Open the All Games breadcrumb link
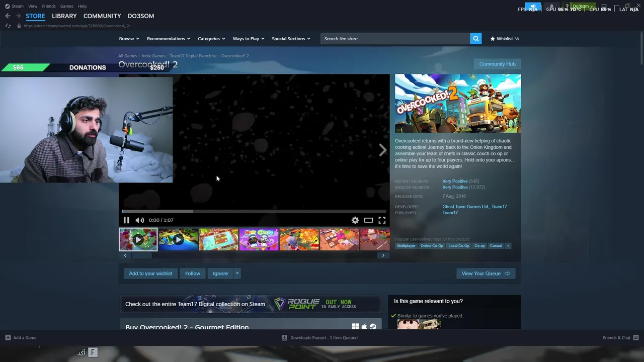 pos(128,56)
